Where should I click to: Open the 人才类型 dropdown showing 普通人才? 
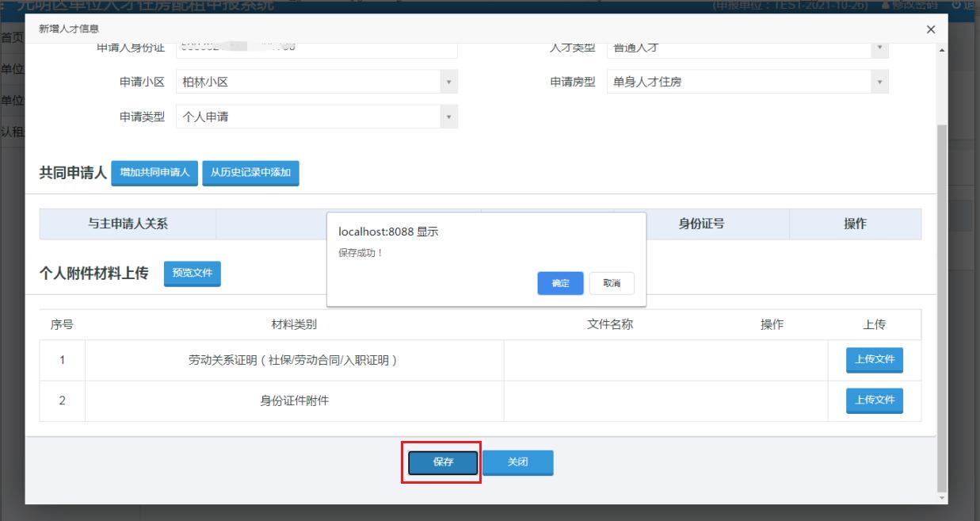point(878,48)
